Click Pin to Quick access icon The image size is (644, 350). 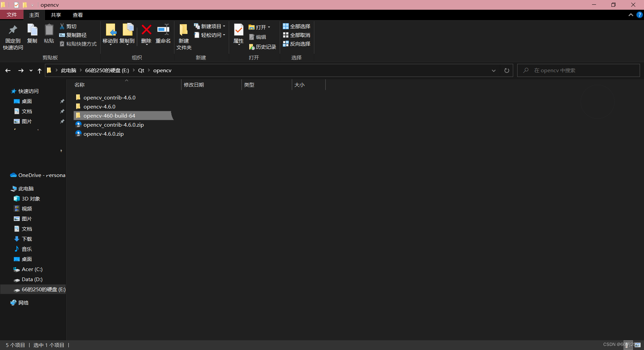click(13, 30)
